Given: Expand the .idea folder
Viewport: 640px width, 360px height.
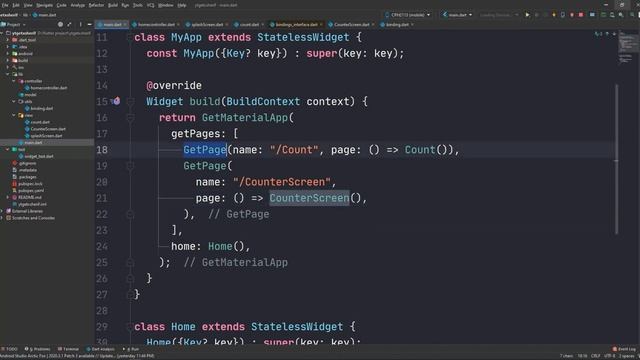Looking at the screenshot, I should click(8, 47).
